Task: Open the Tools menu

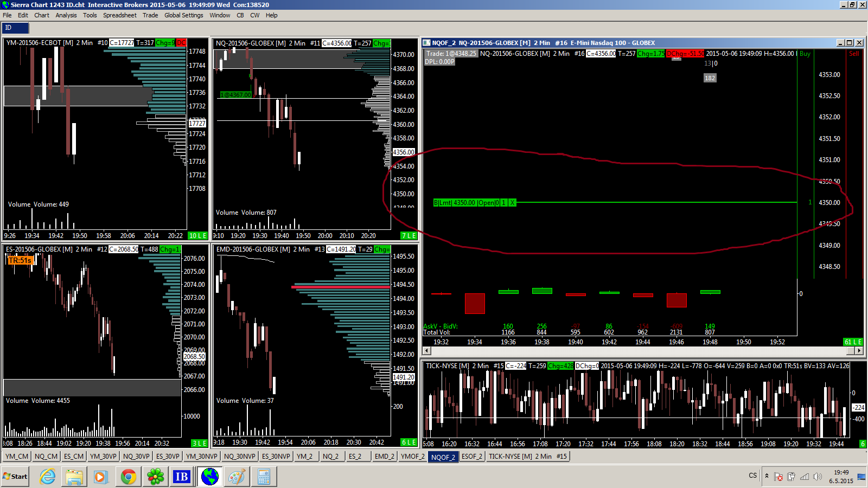Action: pos(90,15)
